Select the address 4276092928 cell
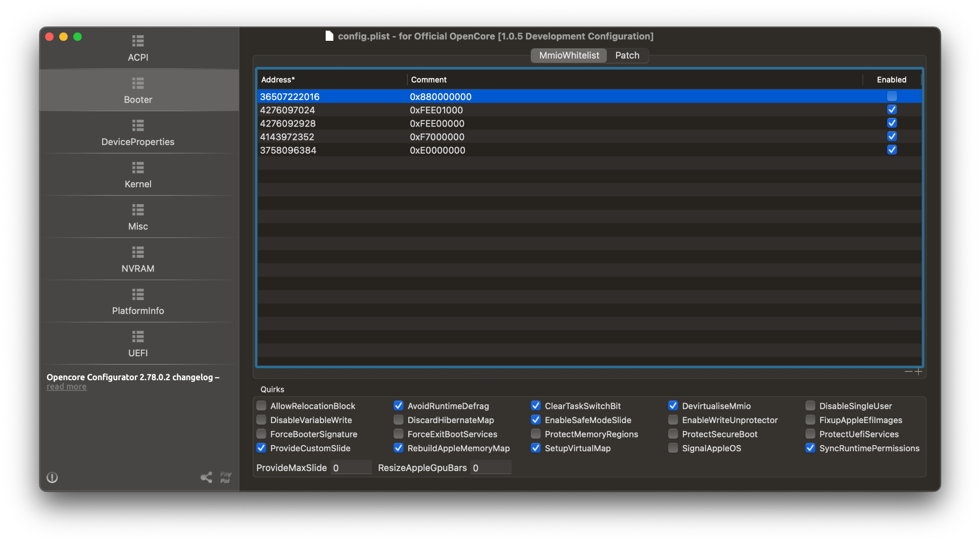980x543 pixels. [x=288, y=124]
